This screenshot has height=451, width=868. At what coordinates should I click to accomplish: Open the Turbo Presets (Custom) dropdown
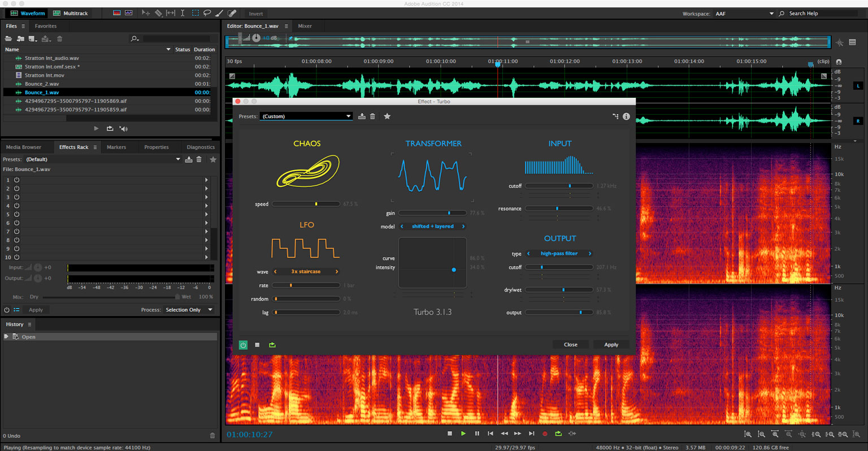(x=306, y=116)
